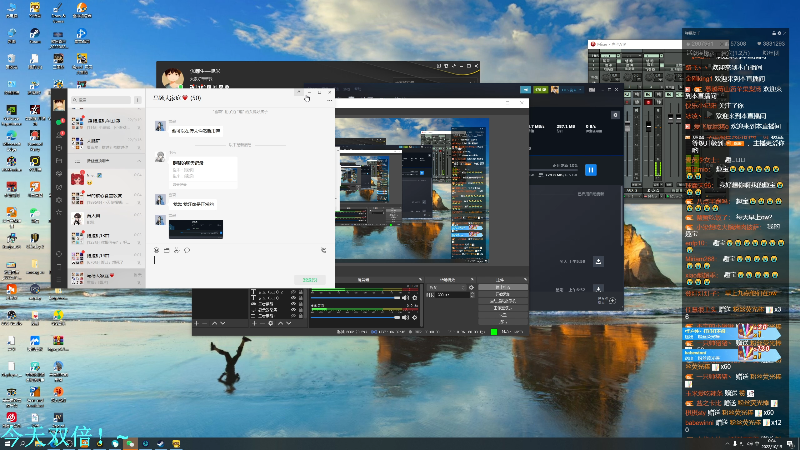Adjust upper channel volume slider in OBS mixer
Screen dimensions: 800x450
pyautogui.click(x=355, y=297)
